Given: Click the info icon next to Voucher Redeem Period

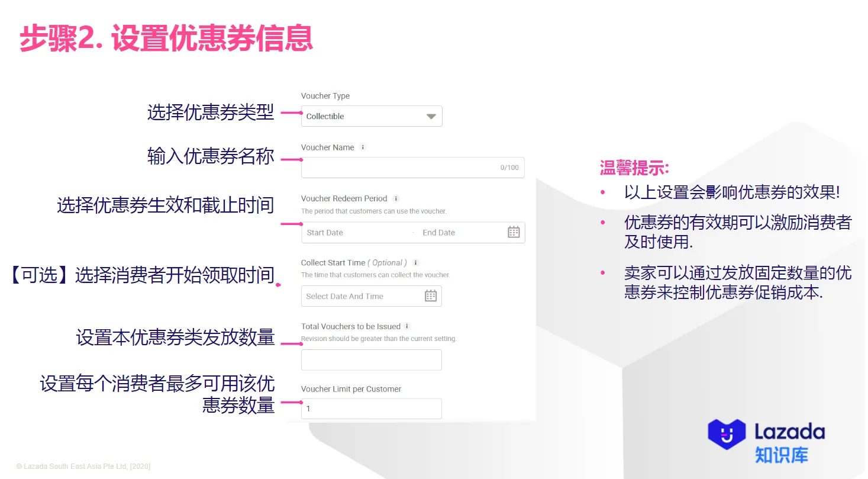Looking at the screenshot, I should [395, 198].
